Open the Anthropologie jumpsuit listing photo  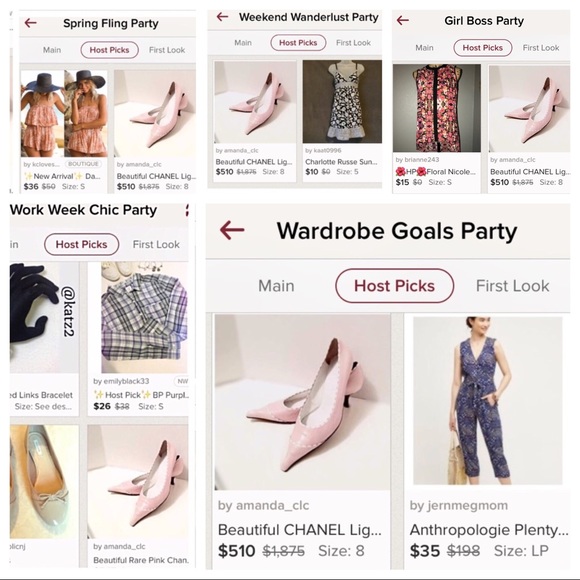[x=488, y=401]
